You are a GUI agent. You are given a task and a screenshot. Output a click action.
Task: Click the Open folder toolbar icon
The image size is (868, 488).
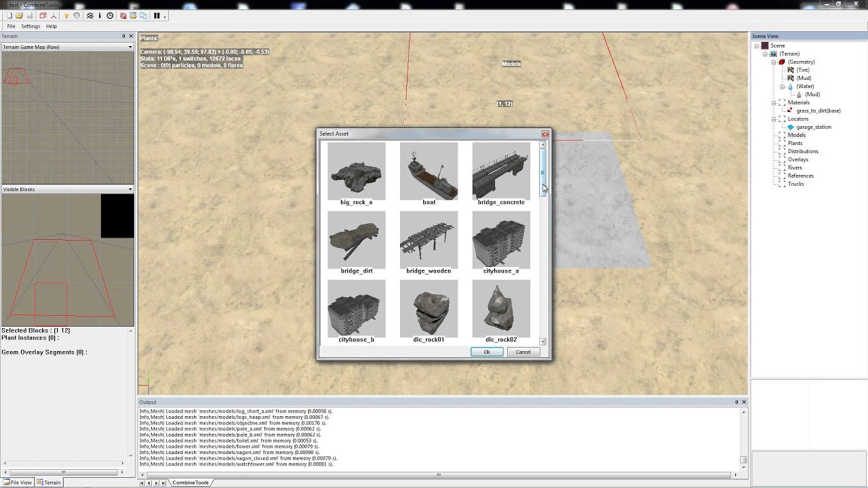tap(19, 16)
